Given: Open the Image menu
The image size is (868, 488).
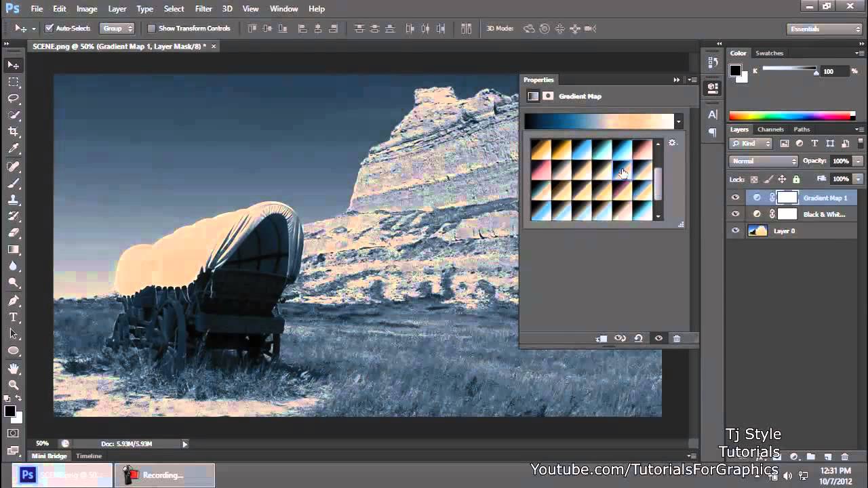Looking at the screenshot, I should point(87,9).
